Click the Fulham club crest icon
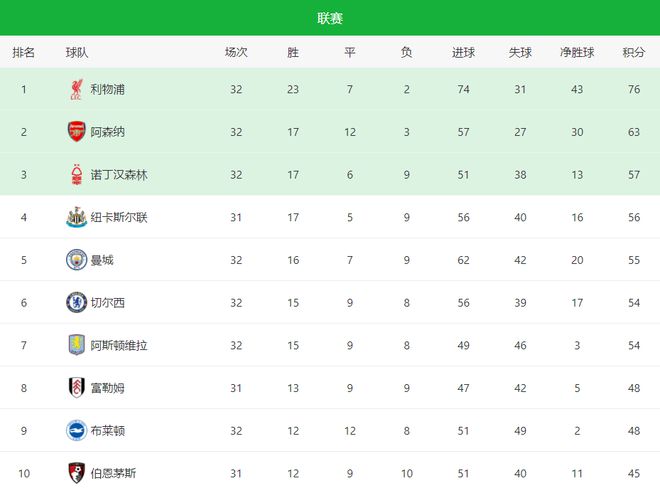Screen dimensions: 660x493 (x=77, y=388)
